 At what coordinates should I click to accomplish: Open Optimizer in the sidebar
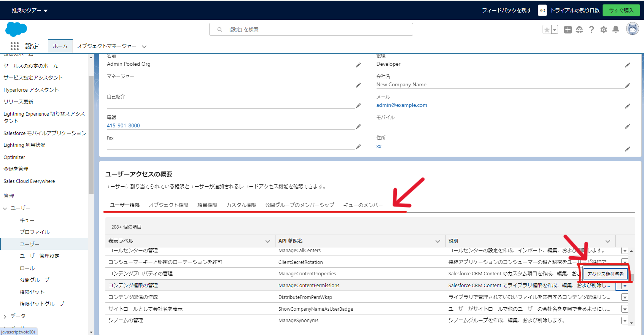click(14, 157)
